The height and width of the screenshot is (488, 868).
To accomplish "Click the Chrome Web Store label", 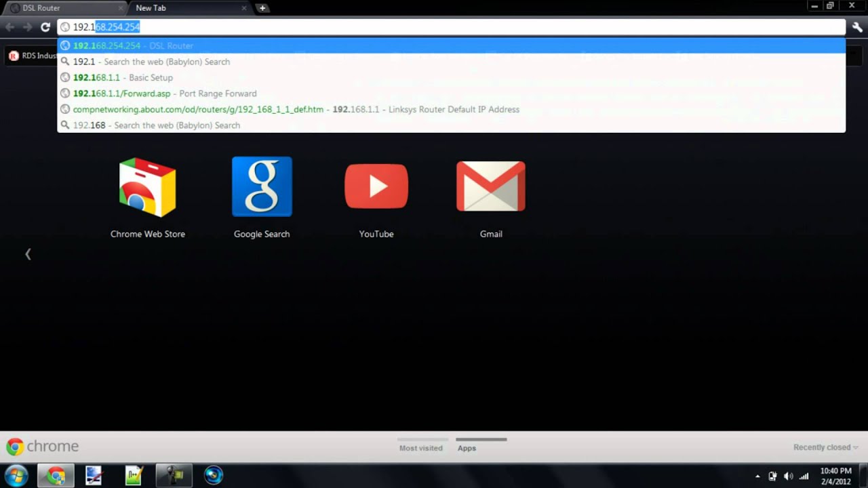I will 148,234.
